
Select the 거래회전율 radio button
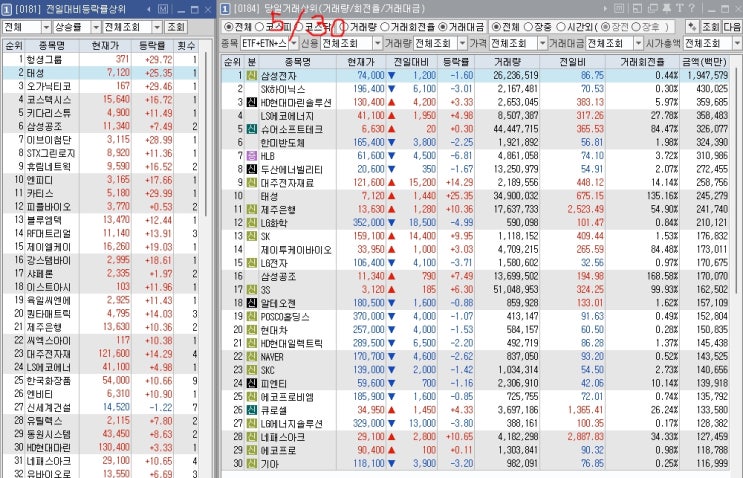[x=385, y=27]
